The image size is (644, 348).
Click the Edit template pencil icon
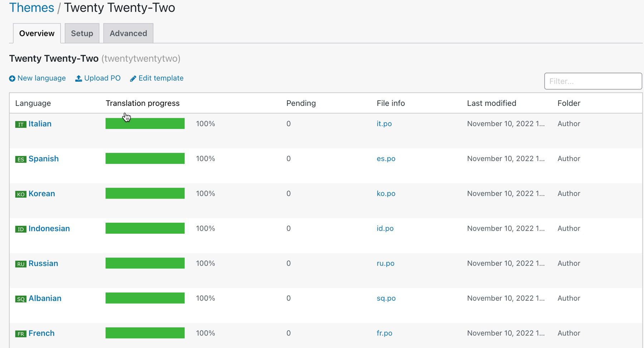pyautogui.click(x=133, y=78)
